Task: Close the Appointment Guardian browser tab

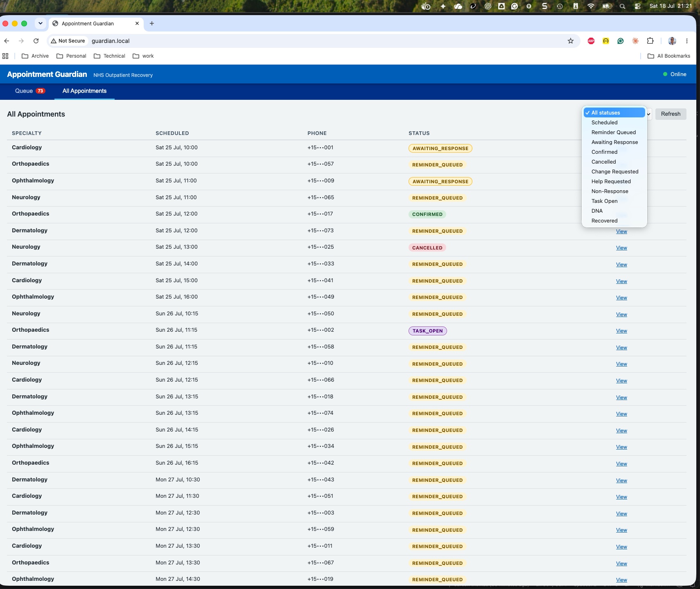Action: point(137,23)
